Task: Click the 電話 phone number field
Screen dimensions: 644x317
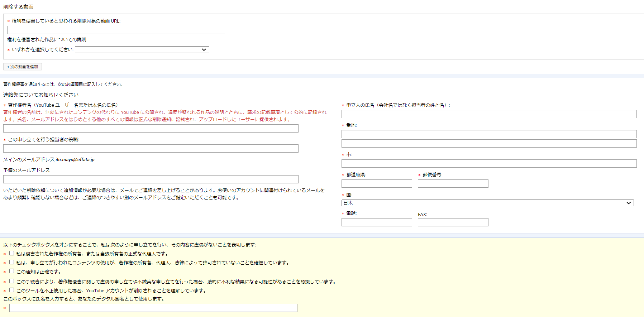Action: (x=377, y=222)
